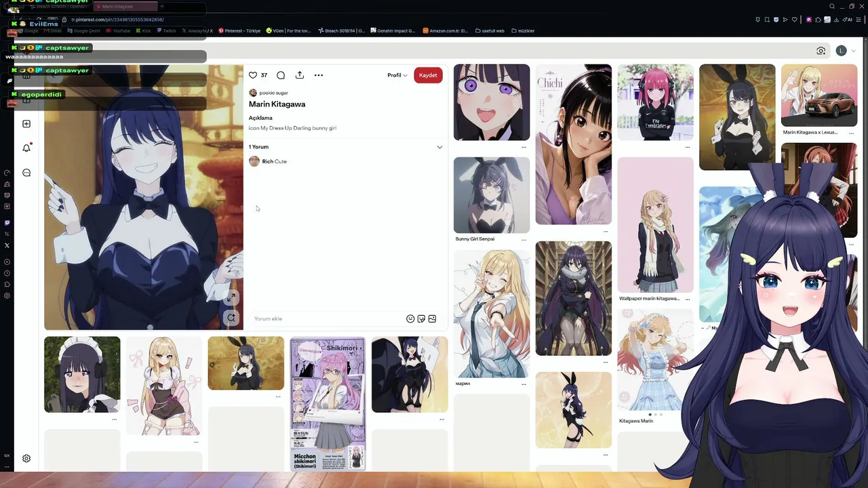This screenshot has height=488, width=868.
Task: Share the pin using the upload arrow icon
Action: tap(300, 75)
